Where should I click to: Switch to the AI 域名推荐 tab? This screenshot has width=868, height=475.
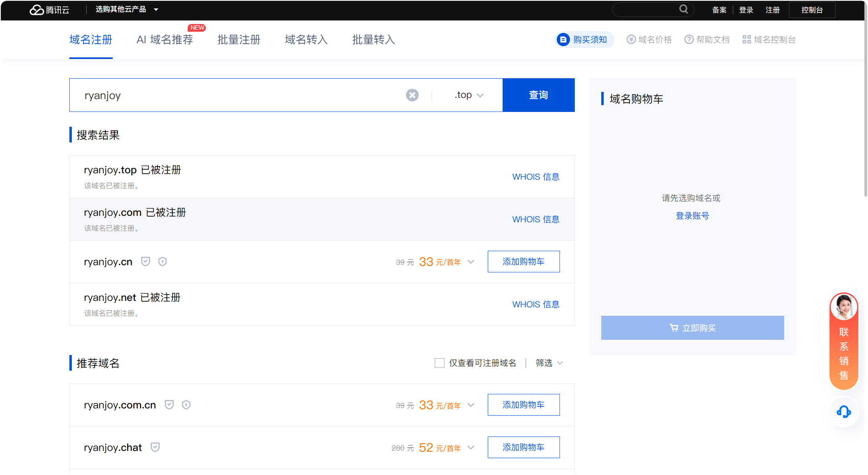[x=165, y=40]
